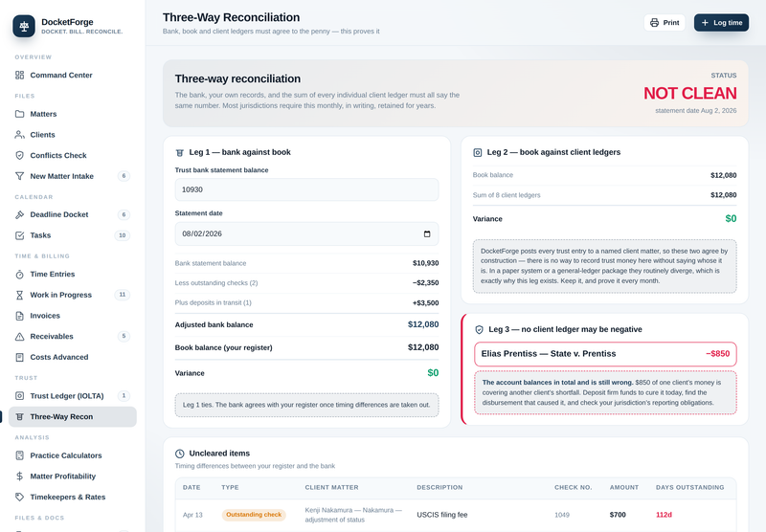Open the Receivables page

click(73, 336)
